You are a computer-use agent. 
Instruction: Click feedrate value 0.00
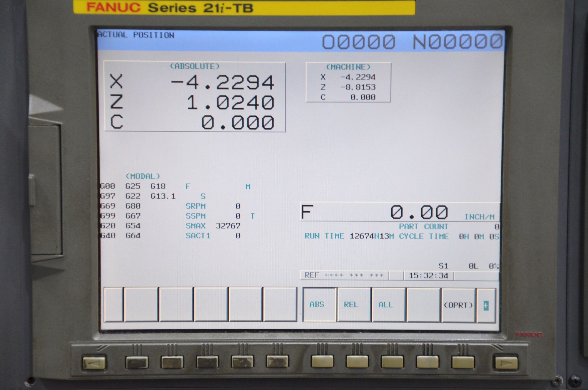[419, 212]
